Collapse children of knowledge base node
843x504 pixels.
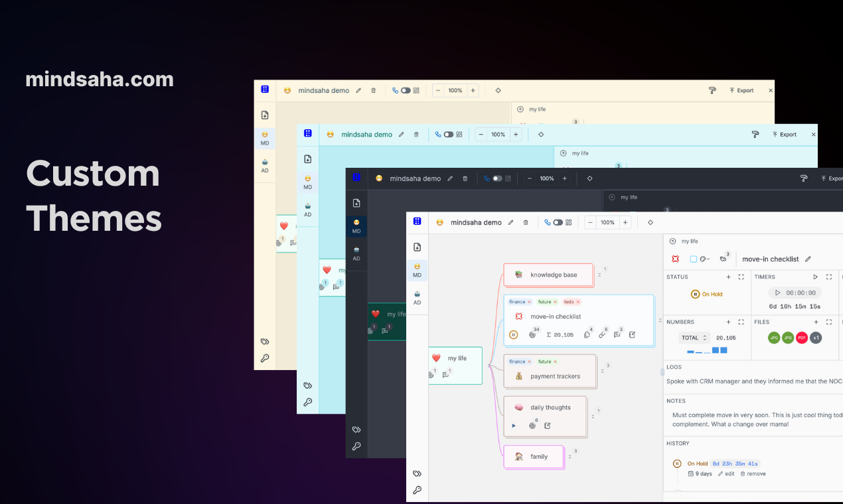click(599, 275)
